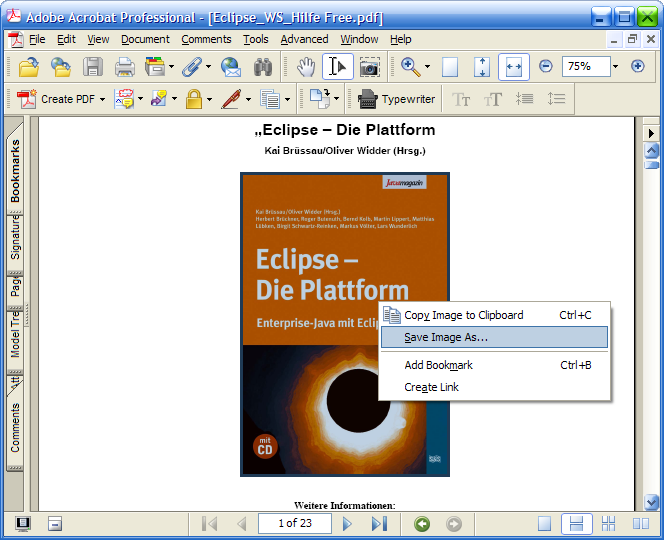
Task: Open the File menu
Action: pos(37,39)
